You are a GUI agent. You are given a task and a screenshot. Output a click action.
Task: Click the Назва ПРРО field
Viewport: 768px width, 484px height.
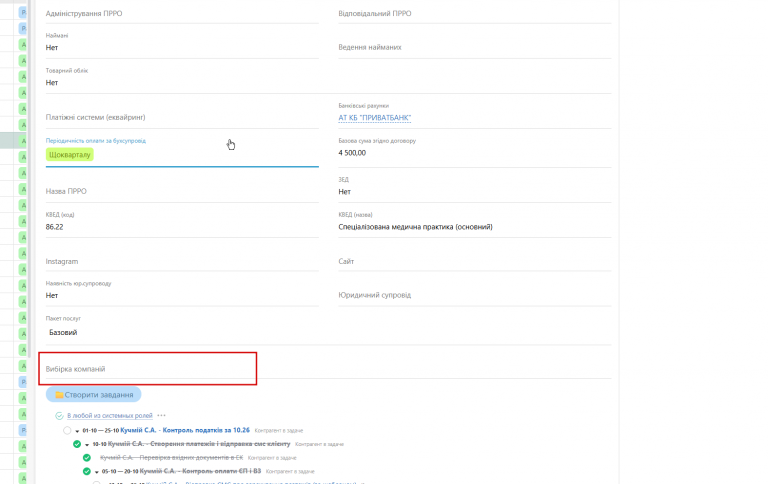click(182, 192)
